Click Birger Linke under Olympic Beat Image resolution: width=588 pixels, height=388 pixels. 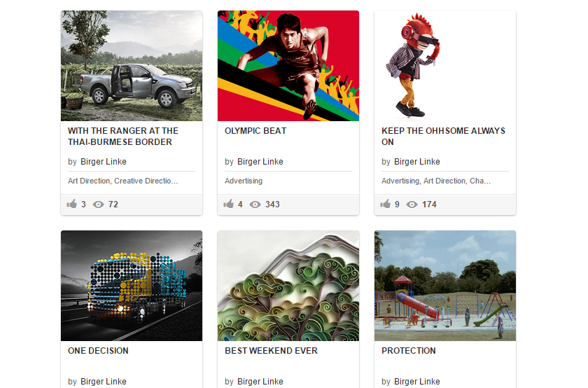[x=260, y=162]
